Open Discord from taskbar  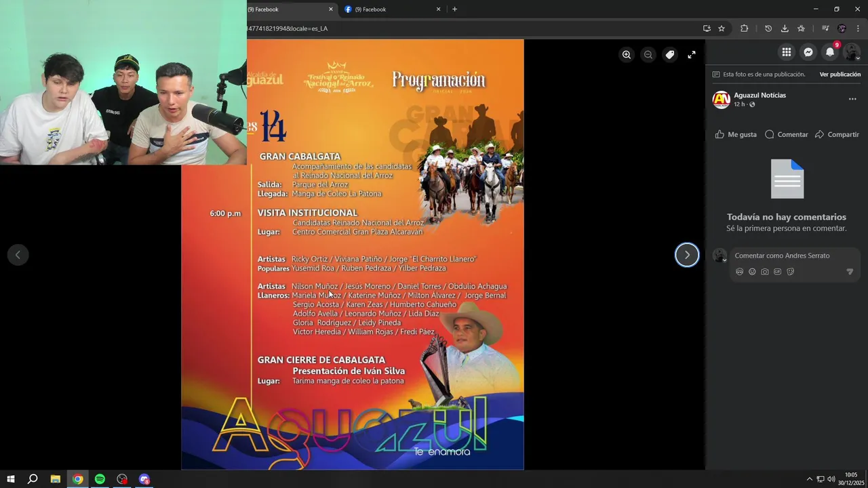click(144, 479)
